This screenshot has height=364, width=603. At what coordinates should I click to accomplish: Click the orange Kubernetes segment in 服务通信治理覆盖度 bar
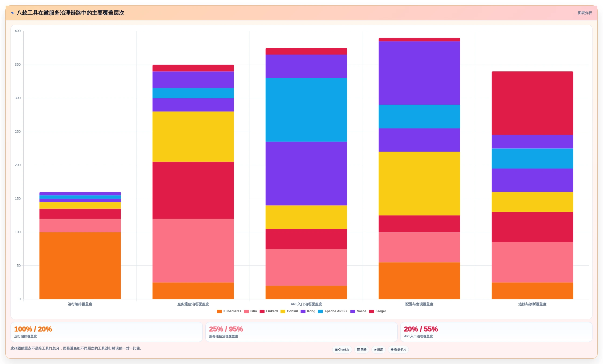coord(193,291)
